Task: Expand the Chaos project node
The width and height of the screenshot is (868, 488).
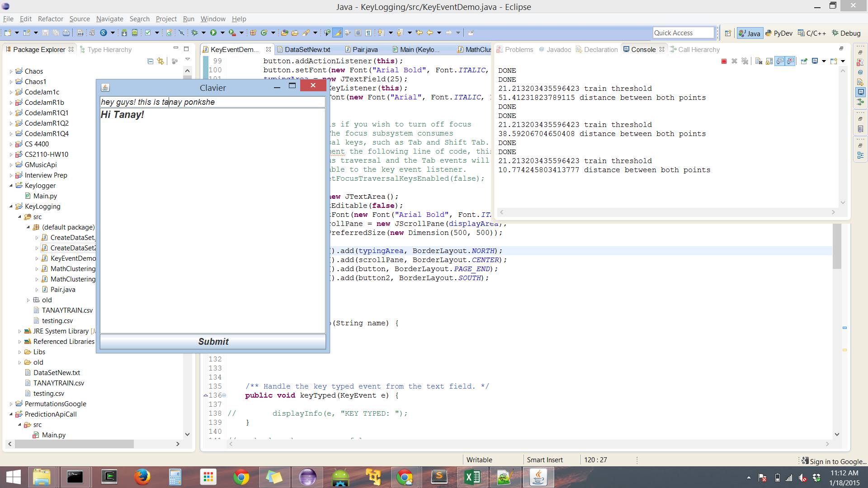Action: coord(11,71)
